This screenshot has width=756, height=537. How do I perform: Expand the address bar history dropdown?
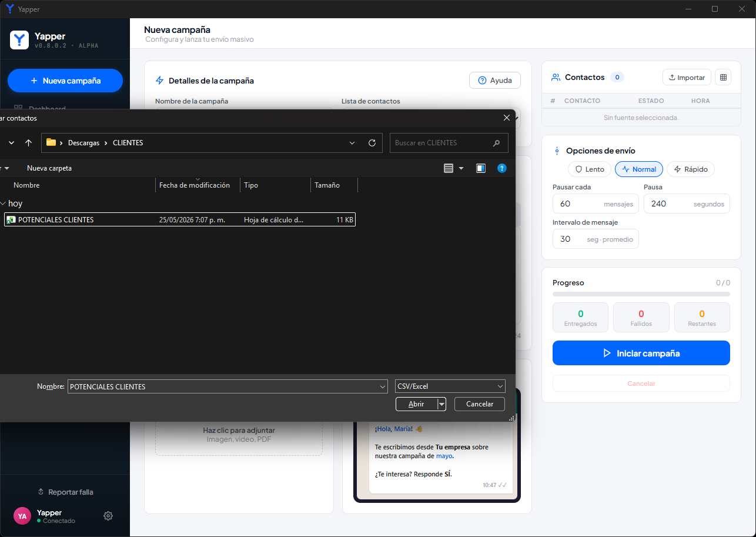(x=352, y=143)
